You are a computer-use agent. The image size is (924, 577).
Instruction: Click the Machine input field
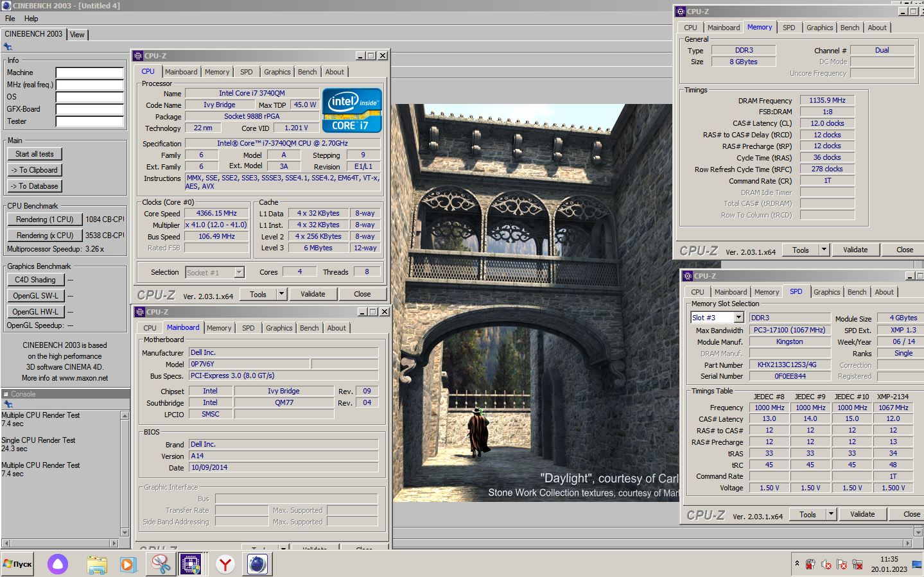[x=89, y=73]
